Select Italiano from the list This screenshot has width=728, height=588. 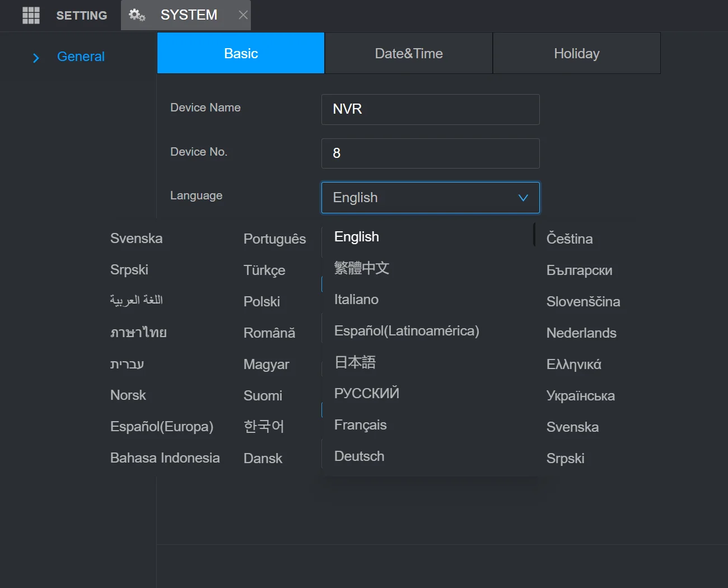(x=356, y=299)
